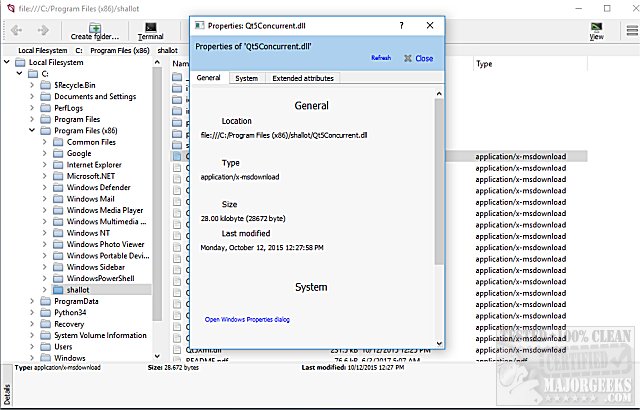Open the View toolbar button
The height and width of the screenshot is (410, 640).
click(596, 31)
